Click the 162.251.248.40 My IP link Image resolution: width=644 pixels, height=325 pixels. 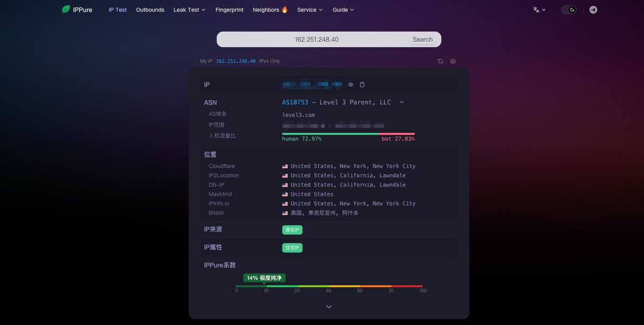point(236,61)
